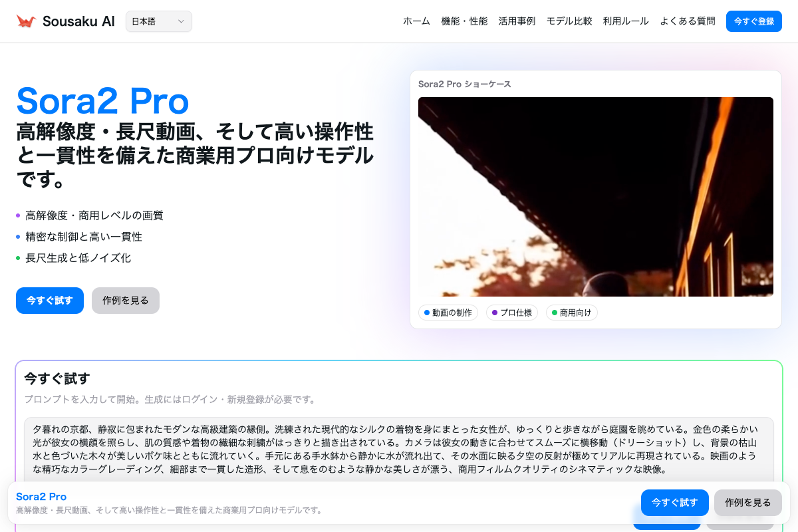Click Sora2 Pro title in bottom bar
Screen dimensions: 798x532
coord(41,497)
